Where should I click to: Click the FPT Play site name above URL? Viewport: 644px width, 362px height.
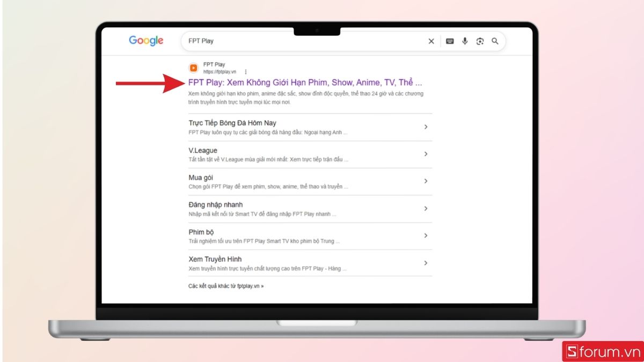point(214,65)
